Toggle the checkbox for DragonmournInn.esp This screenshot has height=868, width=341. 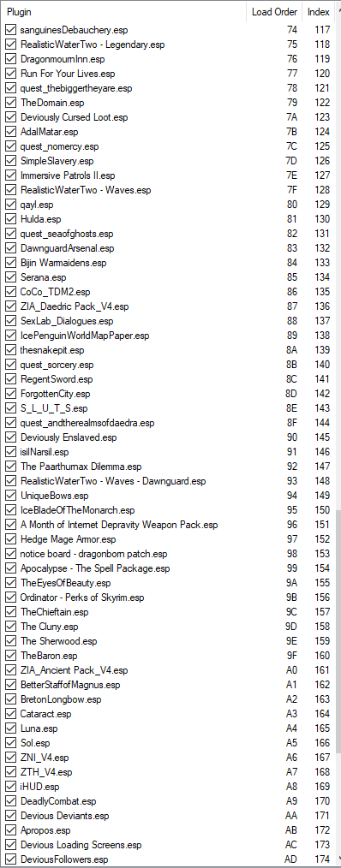(10, 59)
